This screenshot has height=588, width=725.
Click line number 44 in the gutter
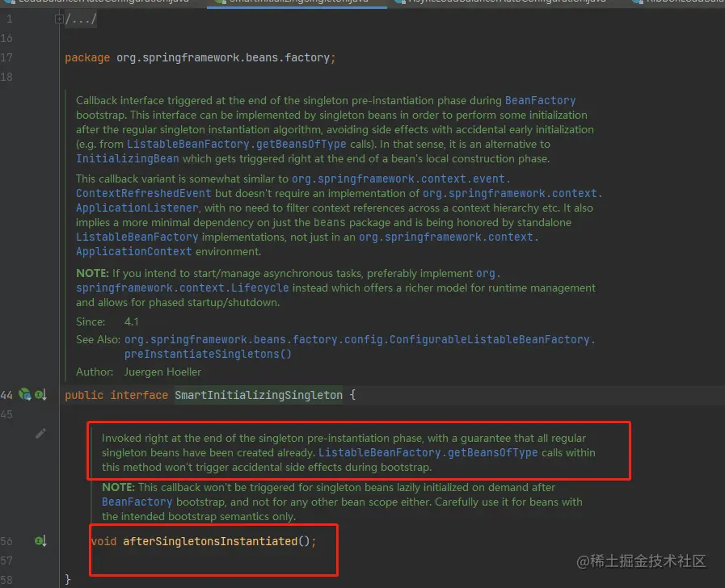[6, 395]
